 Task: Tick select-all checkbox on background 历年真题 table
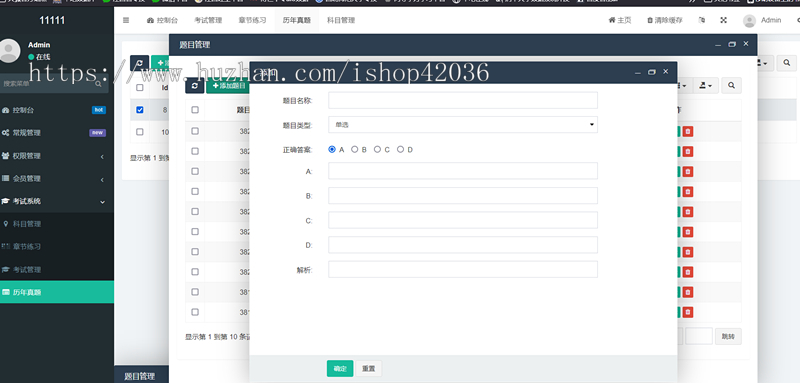tap(140, 87)
